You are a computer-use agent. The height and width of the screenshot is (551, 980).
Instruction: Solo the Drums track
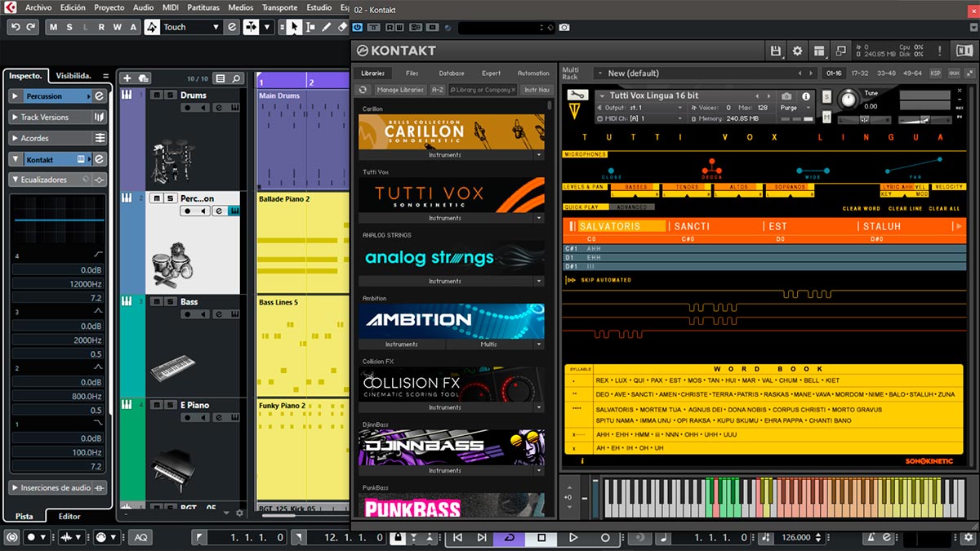pyautogui.click(x=169, y=95)
